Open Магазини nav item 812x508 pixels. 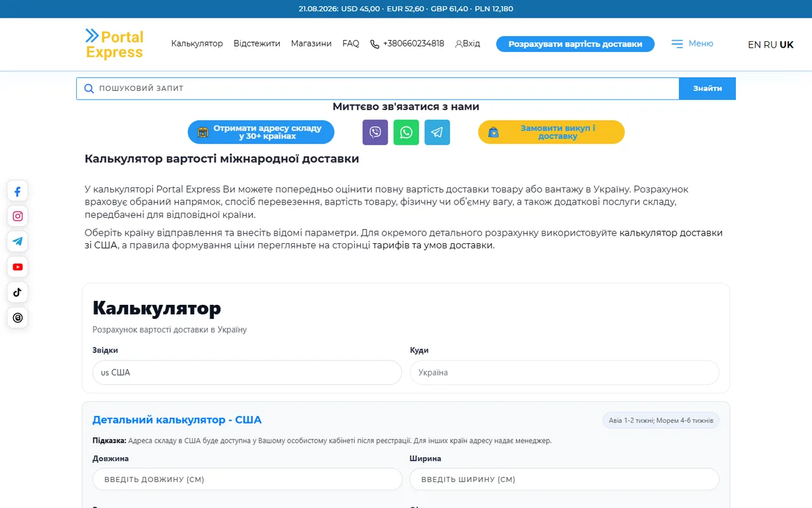point(311,44)
